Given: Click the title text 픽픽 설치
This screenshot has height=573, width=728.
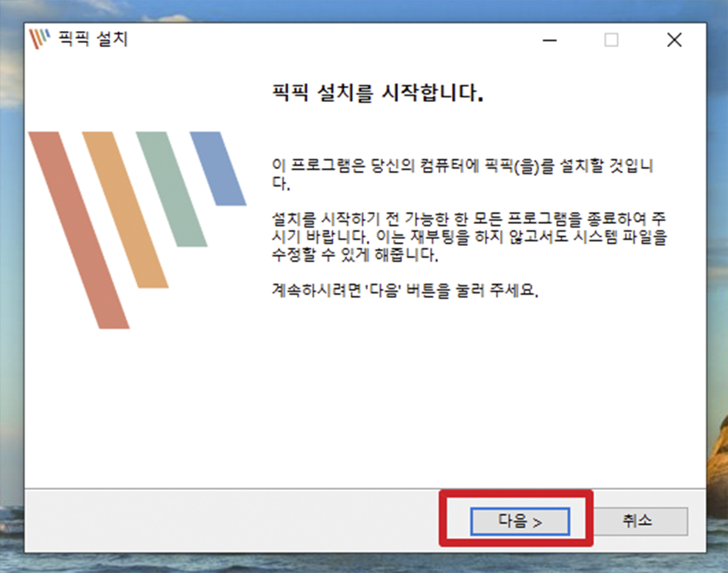Looking at the screenshot, I should coord(93,39).
